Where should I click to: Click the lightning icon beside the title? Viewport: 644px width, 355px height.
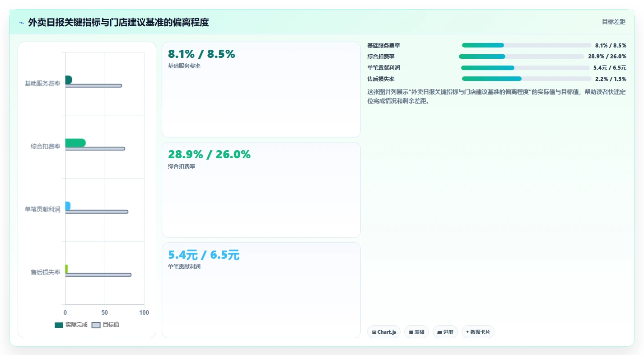pyautogui.click(x=21, y=23)
